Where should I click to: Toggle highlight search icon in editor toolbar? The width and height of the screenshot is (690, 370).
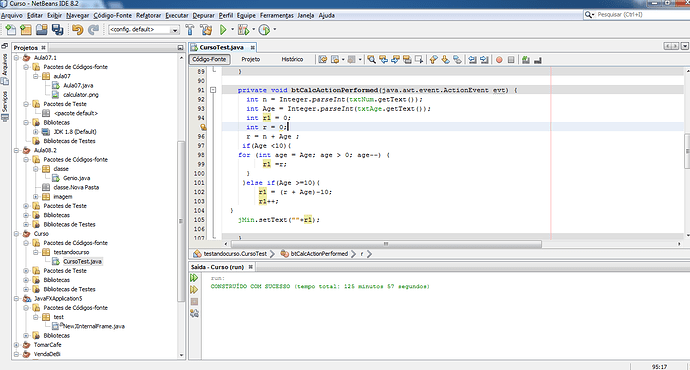pos(407,59)
